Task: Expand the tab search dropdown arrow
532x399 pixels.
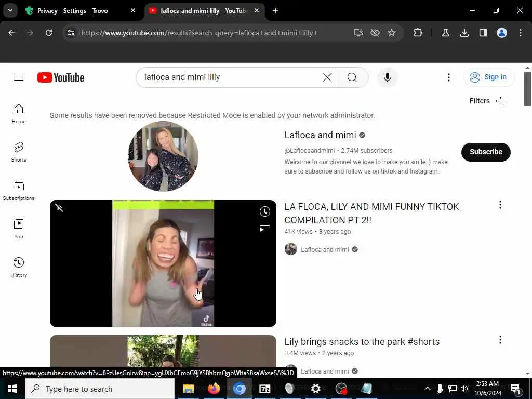Action: point(10,10)
